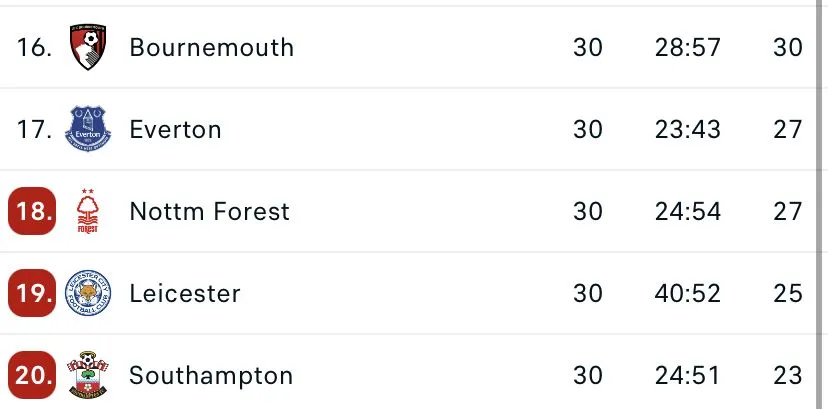Click the Bournemouth club crest
Viewport: 828px width, 409px height.
tap(89, 47)
